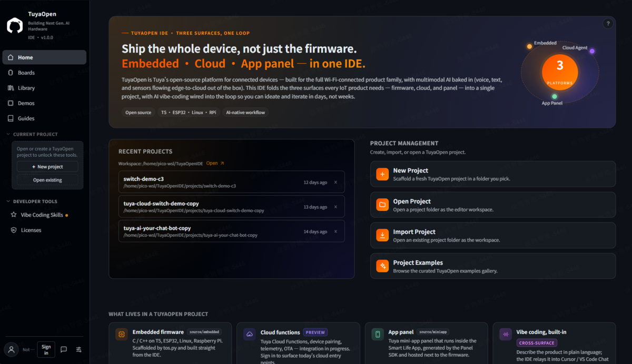
Task: Remove tuya-cloud-switch-demo-copy from recent list
Action: pyautogui.click(x=335, y=207)
